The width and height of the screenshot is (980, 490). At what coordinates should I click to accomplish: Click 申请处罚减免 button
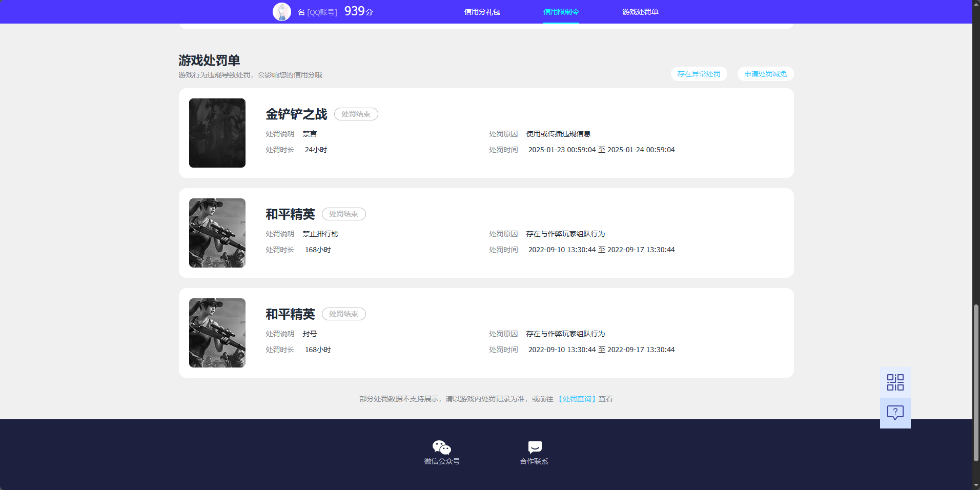tap(765, 74)
